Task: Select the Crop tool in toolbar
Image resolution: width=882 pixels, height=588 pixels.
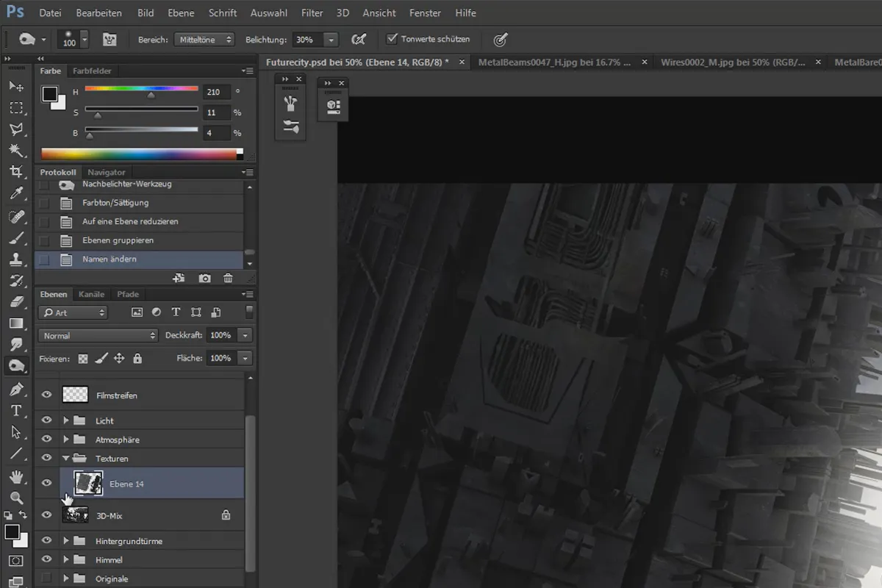Action: 15,172
